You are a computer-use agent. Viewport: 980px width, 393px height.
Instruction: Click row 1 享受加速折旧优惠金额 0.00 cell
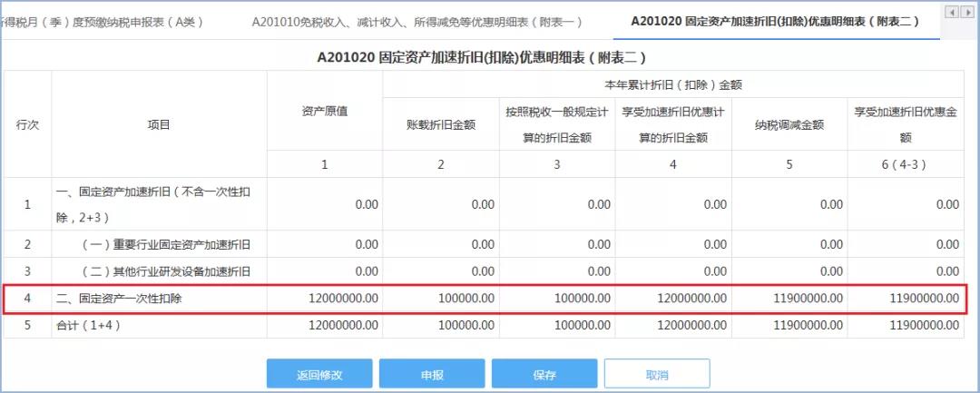coord(906,204)
